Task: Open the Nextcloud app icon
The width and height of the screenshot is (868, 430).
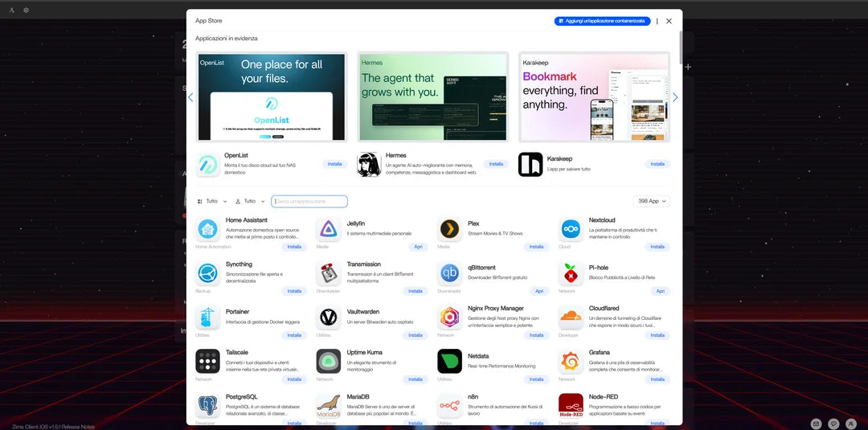Action: [x=571, y=229]
